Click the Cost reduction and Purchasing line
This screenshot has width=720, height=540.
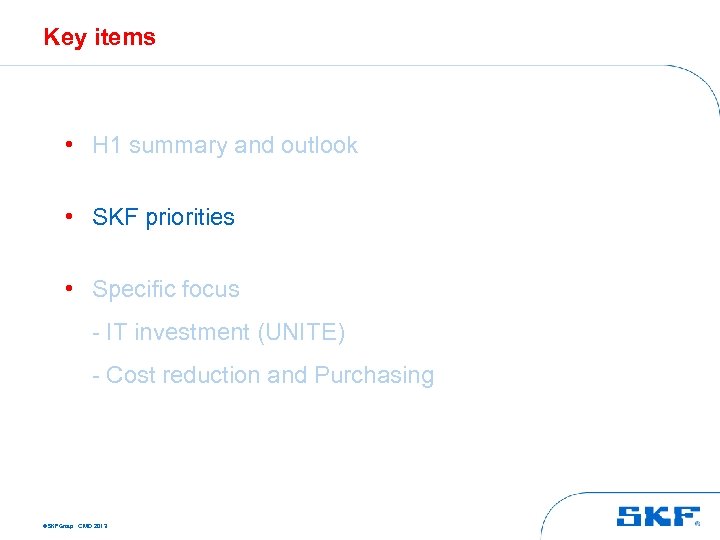262,376
